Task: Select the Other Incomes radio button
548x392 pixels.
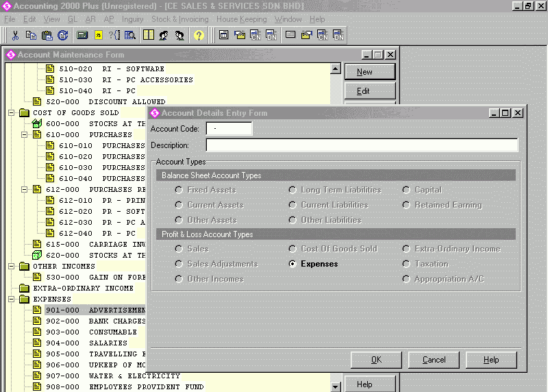Action: tap(179, 279)
